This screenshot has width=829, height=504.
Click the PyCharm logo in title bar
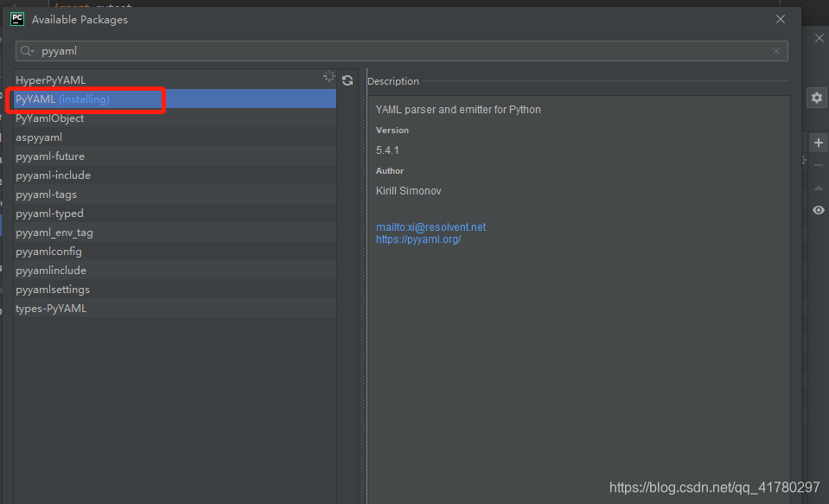click(x=17, y=20)
